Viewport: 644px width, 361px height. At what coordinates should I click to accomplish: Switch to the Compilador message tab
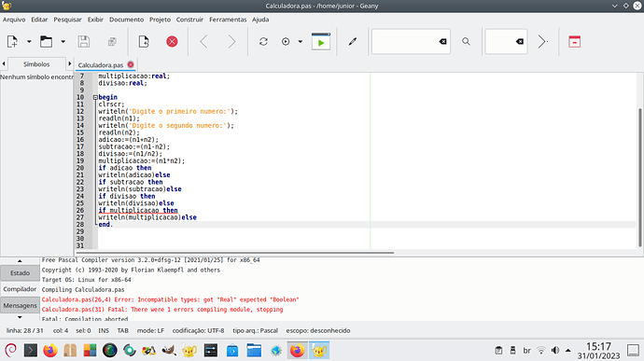(x=21, y=289)
